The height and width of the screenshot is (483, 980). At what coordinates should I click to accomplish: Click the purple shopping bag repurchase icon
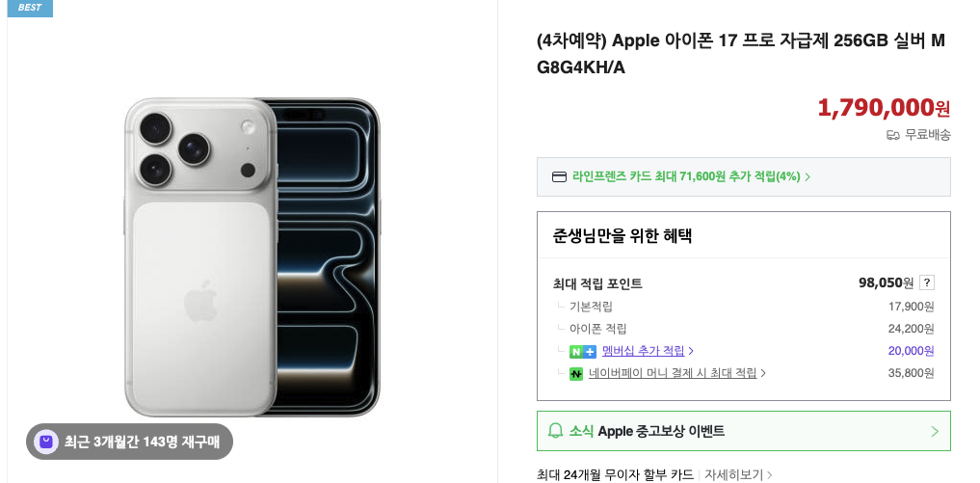pos(45,442)
